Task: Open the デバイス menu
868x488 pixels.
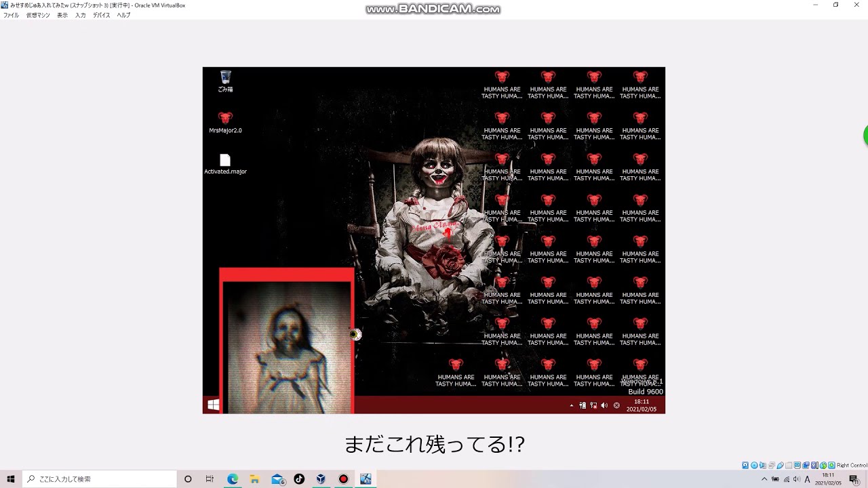Action: [x=102, y=15]
